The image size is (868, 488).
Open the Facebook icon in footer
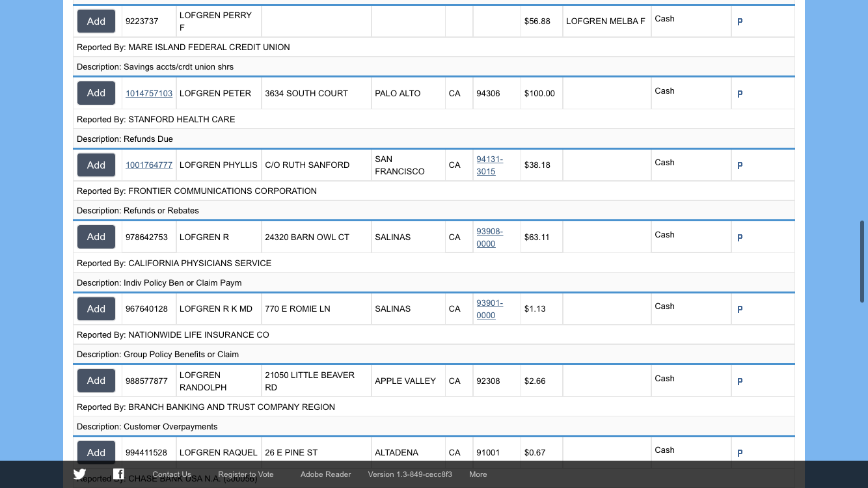click(118, 474)
